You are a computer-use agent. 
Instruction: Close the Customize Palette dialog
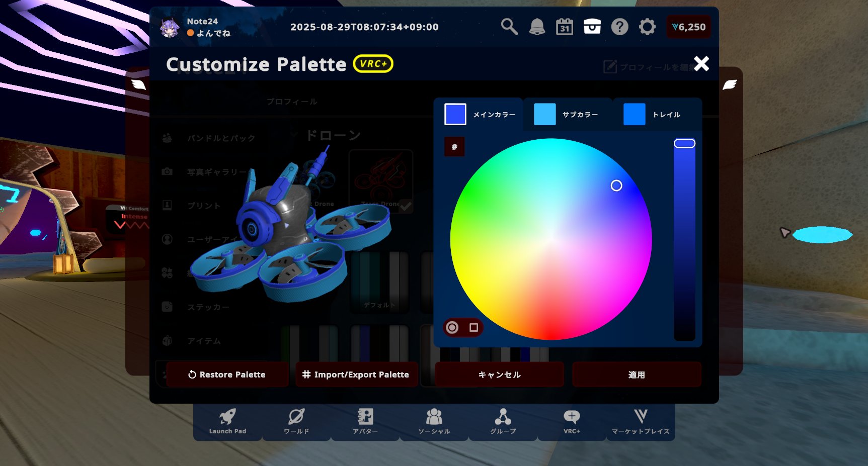[701, 64]
